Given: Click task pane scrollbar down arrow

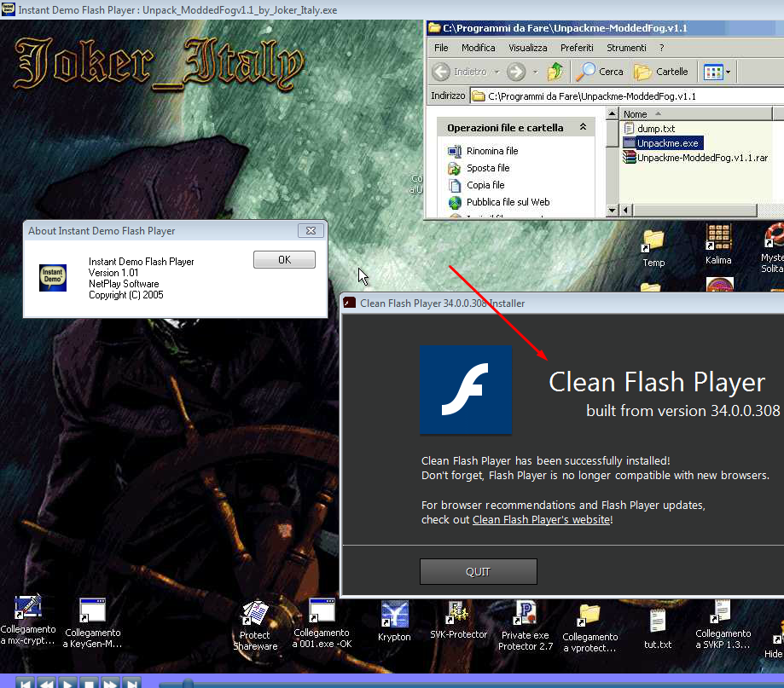Looking at the screenshot, I should tap(612, 211).
